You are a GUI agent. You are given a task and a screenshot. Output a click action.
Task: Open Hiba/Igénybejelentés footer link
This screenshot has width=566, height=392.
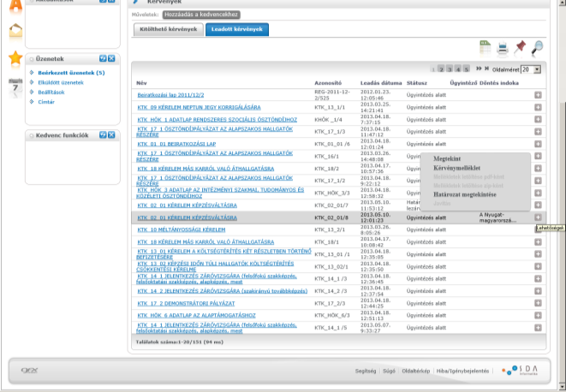[x=462, y=371]
